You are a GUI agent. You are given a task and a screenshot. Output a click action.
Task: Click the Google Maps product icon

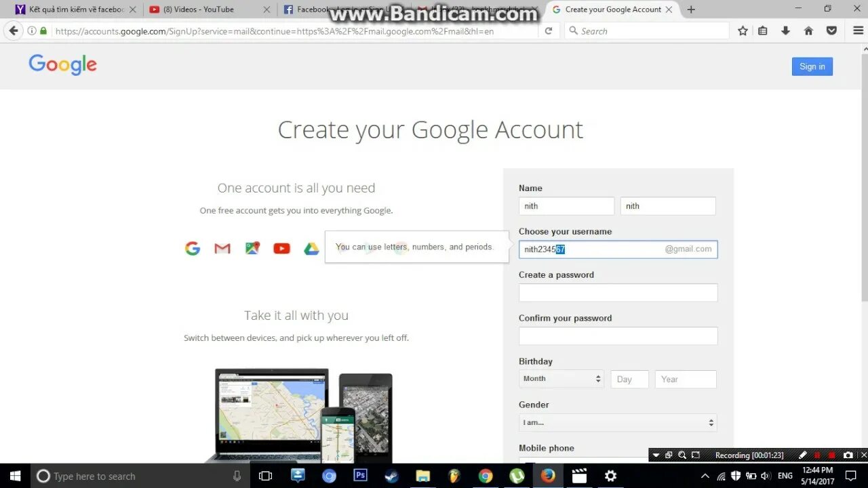[252, 249]
